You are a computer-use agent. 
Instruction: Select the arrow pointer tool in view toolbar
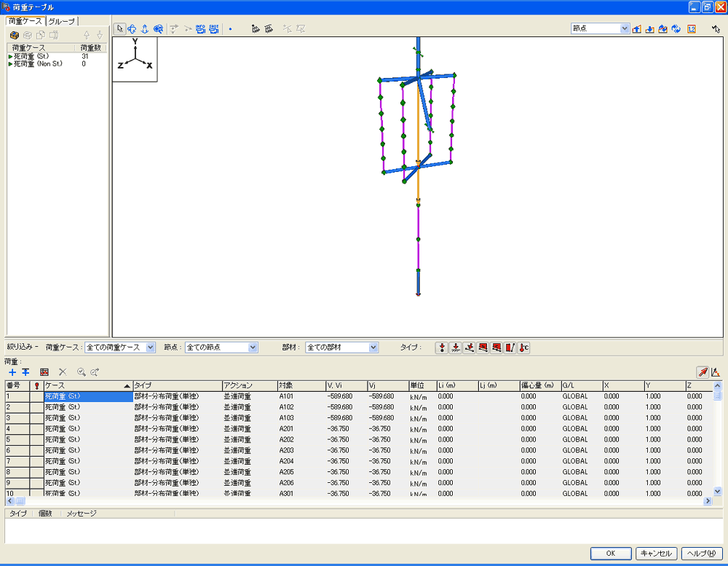121,29
